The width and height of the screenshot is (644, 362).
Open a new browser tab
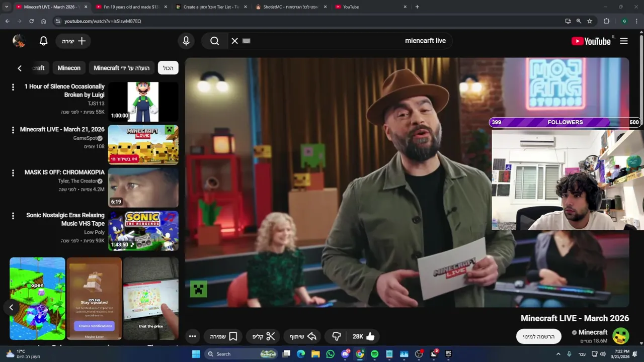(x=417, y=7)
